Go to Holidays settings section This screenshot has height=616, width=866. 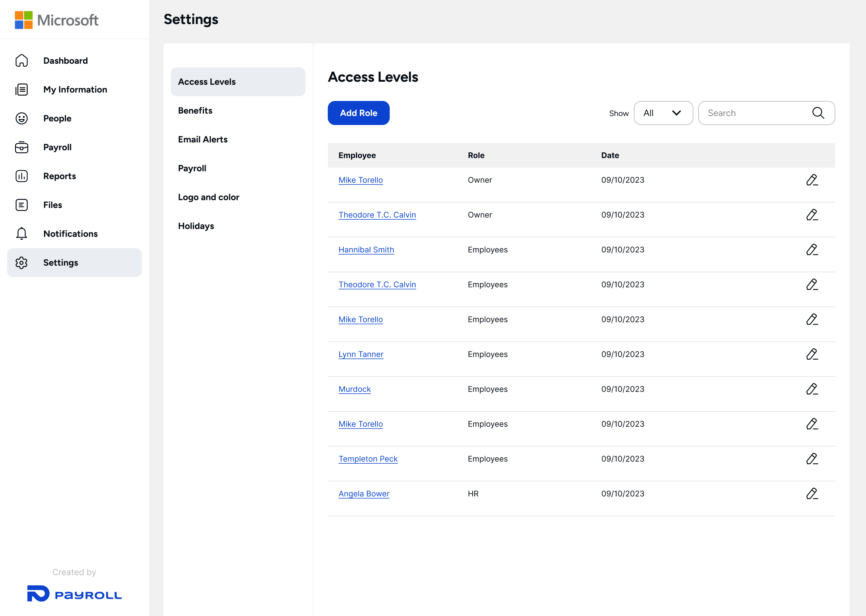(x=196, y=226)
